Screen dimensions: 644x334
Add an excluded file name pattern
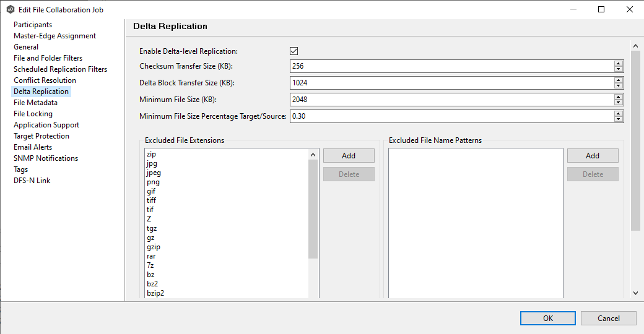click(592, 156)
